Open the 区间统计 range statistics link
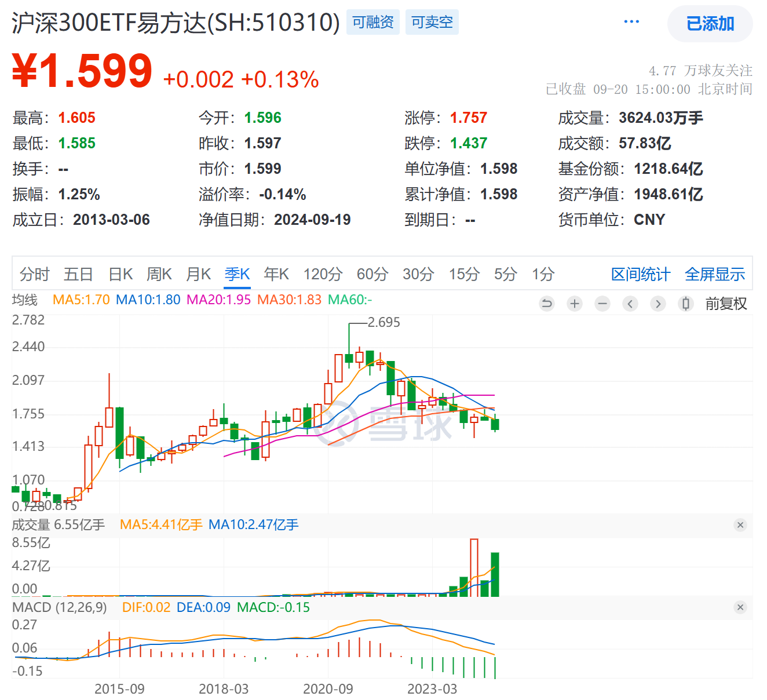The image size is (767, 700). click(x=641, y=275)
